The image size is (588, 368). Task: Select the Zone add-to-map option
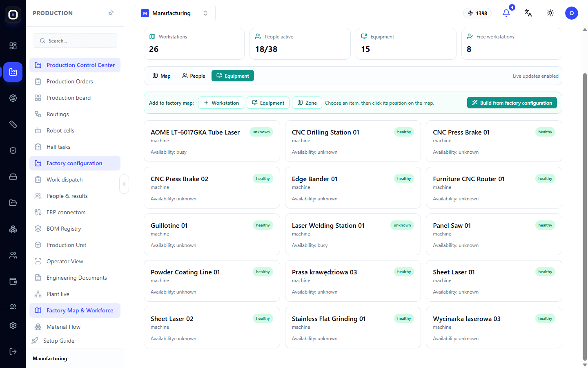(x=307, y=103)
